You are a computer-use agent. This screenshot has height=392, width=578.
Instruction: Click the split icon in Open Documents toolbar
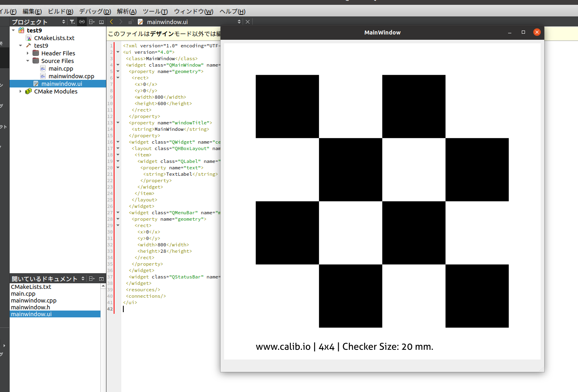tap(92, 278)
